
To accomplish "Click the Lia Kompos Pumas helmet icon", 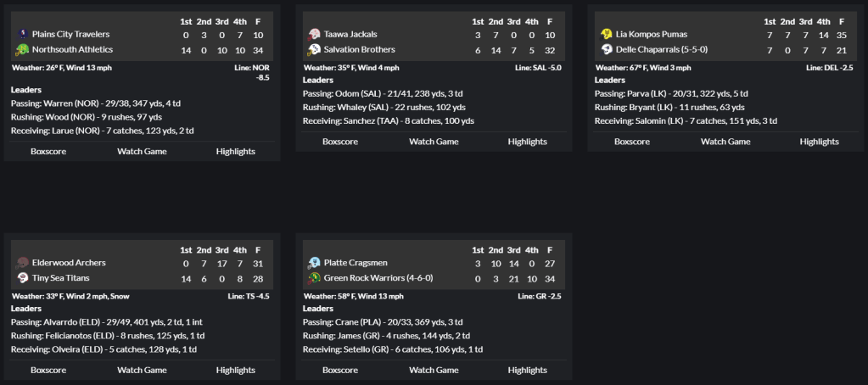I will 607,34.
